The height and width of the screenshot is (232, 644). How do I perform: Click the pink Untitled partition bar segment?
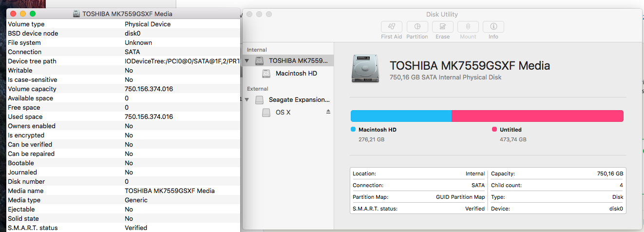click(x=537, y=116)
